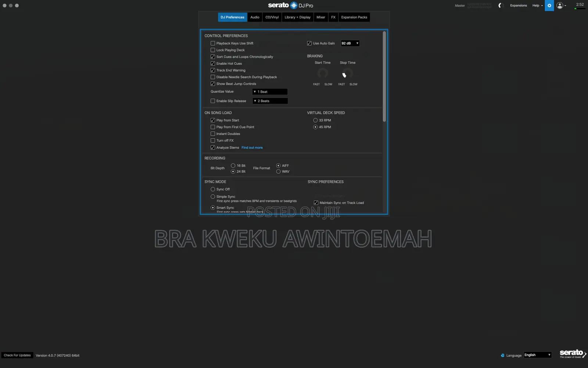Screen dimensions: 588x368
Task: Choose Sync Off mode
Action: (x=213, y=189)
